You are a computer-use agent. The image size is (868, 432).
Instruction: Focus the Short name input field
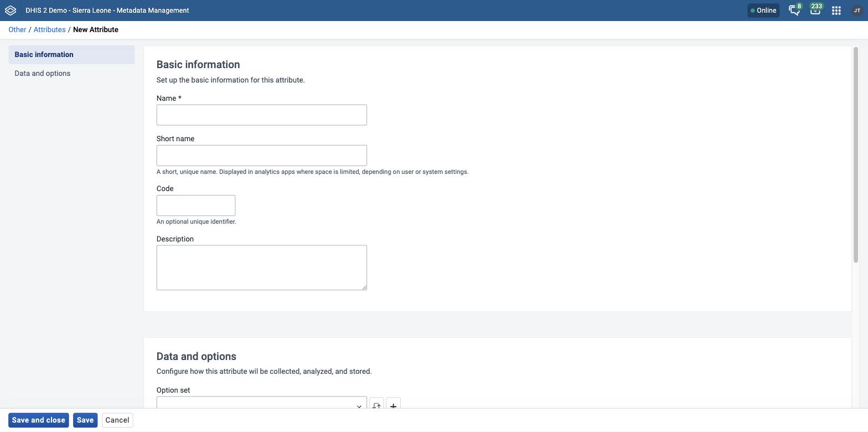coord(261,156)
